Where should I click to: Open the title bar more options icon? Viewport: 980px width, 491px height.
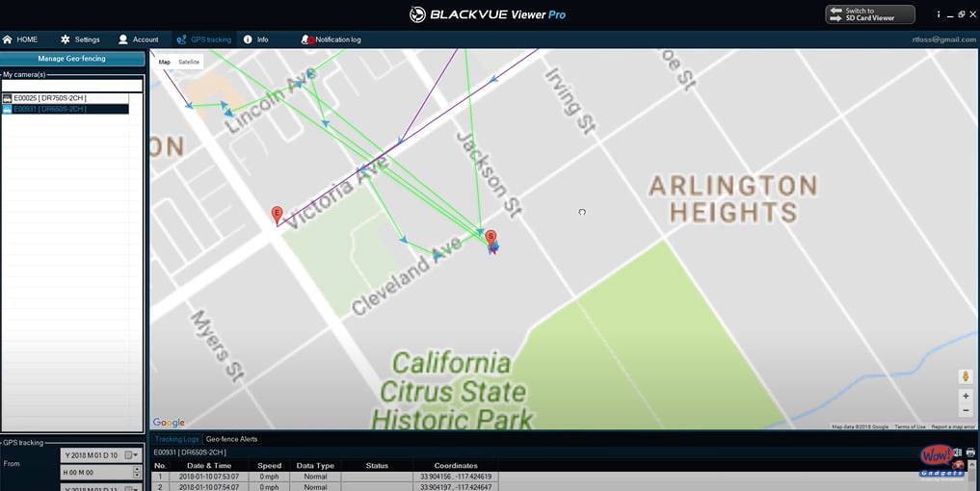click(x=939, y=14)
